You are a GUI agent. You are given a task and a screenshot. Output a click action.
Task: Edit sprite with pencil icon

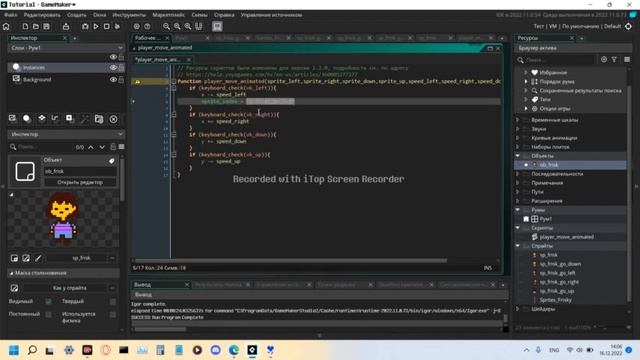click(x=38, y=258)
